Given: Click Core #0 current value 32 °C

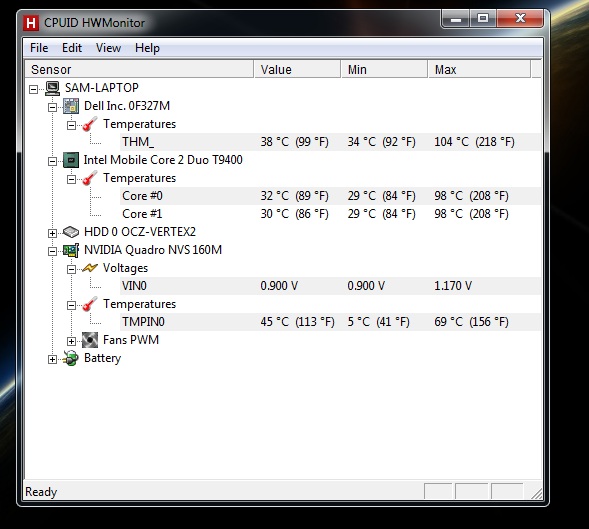Looking at the screenshot, I should coord(294,196).
